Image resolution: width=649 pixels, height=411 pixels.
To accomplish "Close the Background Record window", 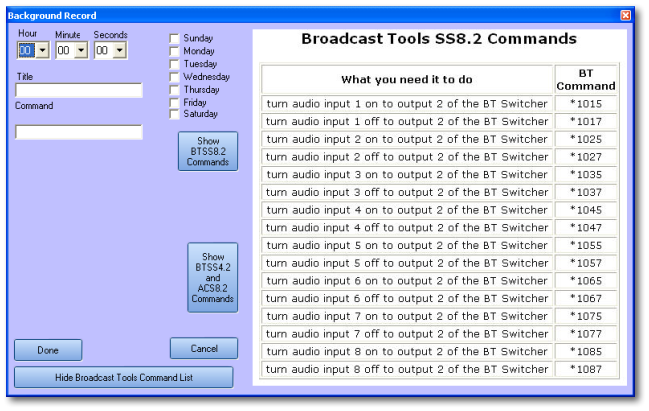I will coord(625,15).
